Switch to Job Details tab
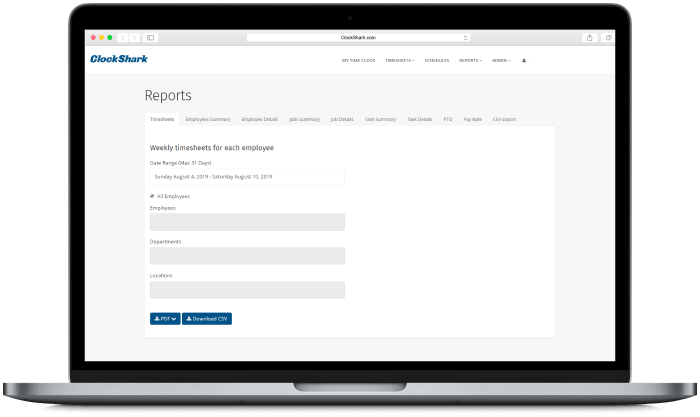The width and height of the screenshot is (700, 417). tap(342, 119)
